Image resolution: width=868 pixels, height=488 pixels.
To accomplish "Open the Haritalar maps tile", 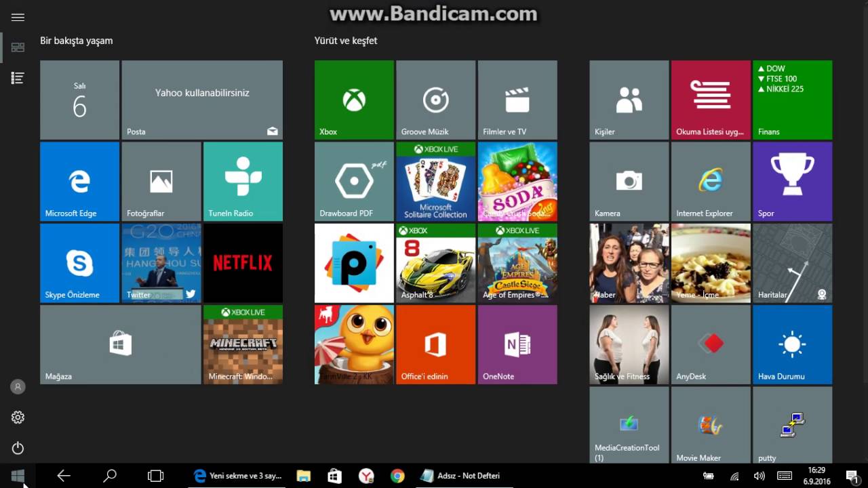I will click(792, 263).
